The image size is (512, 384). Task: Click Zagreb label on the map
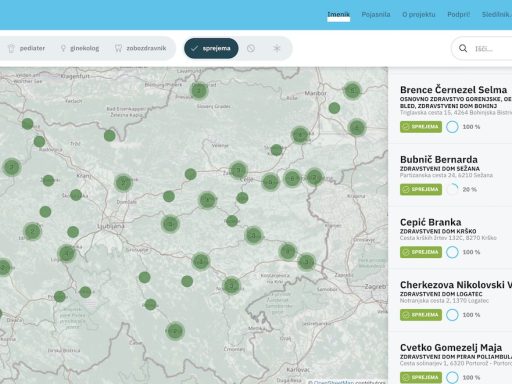click(x=376, y=286)
